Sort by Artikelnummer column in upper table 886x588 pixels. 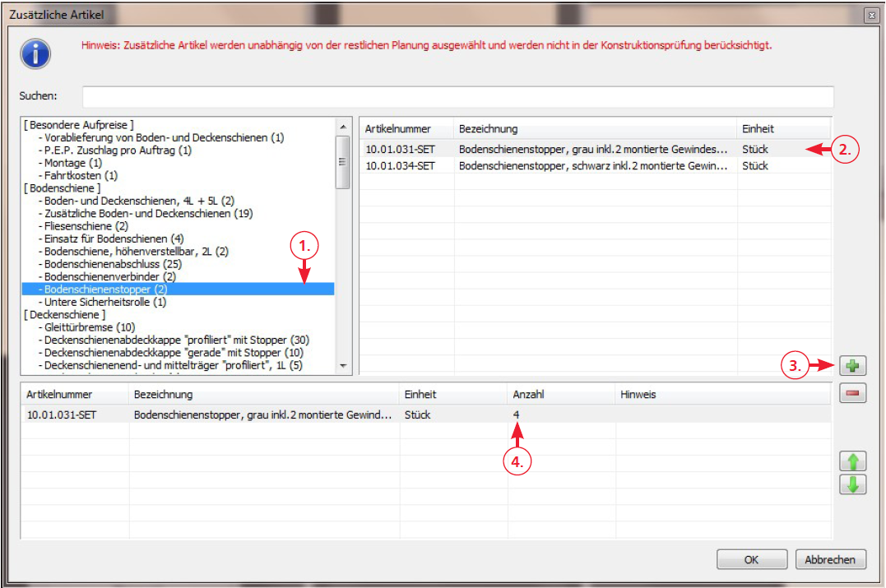click(398, 129)
